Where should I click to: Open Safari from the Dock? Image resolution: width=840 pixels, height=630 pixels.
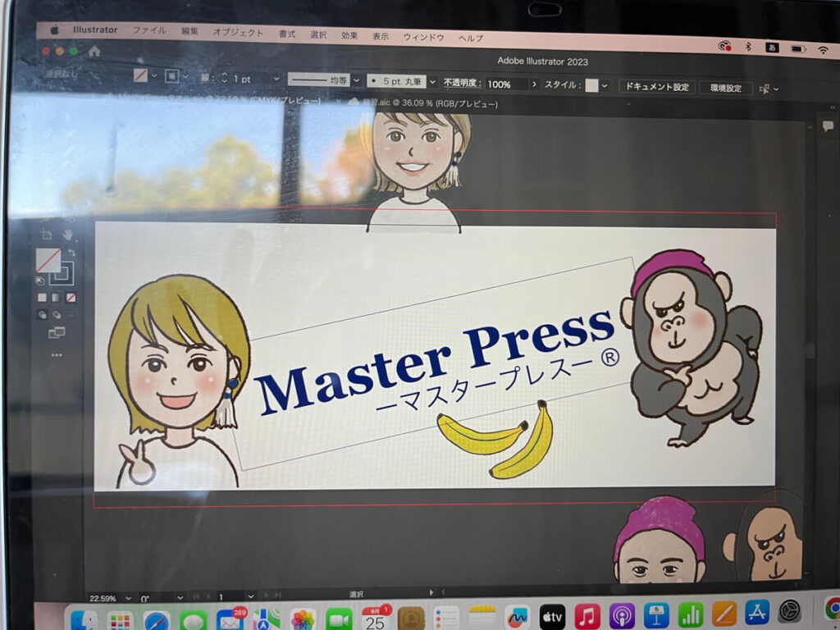click(x=157, y=622)
